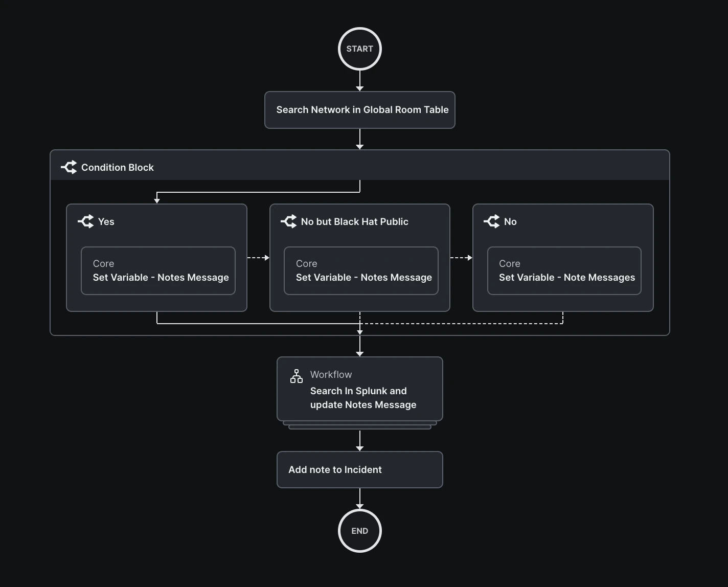
Task: Click the START node circle
Action: tap(359, 49)
